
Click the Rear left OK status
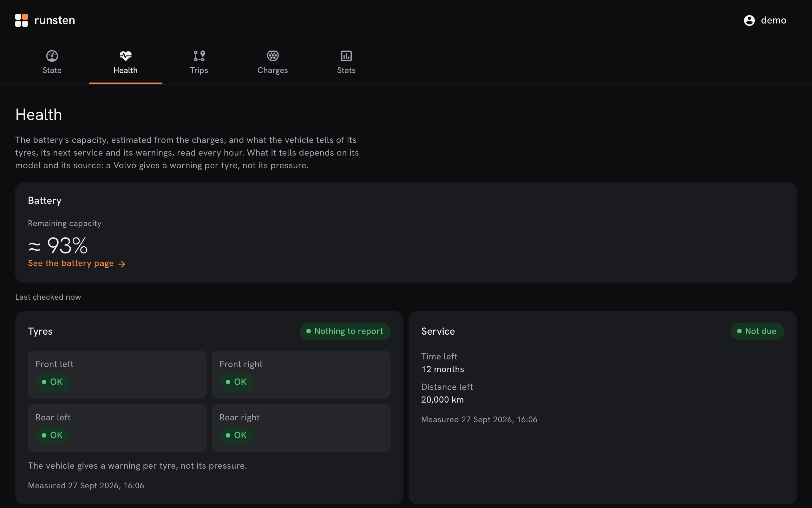[x=53, y=435]
